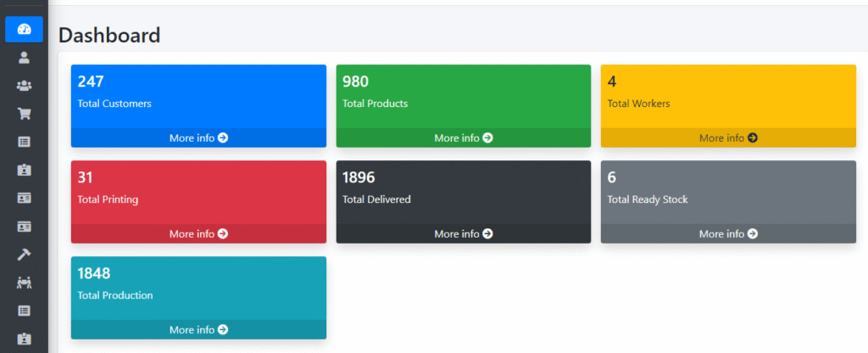The width and height of the screenshot is (868, 353).
Task: Open the users group icon in sidebar
Action: tap(25, 86)
